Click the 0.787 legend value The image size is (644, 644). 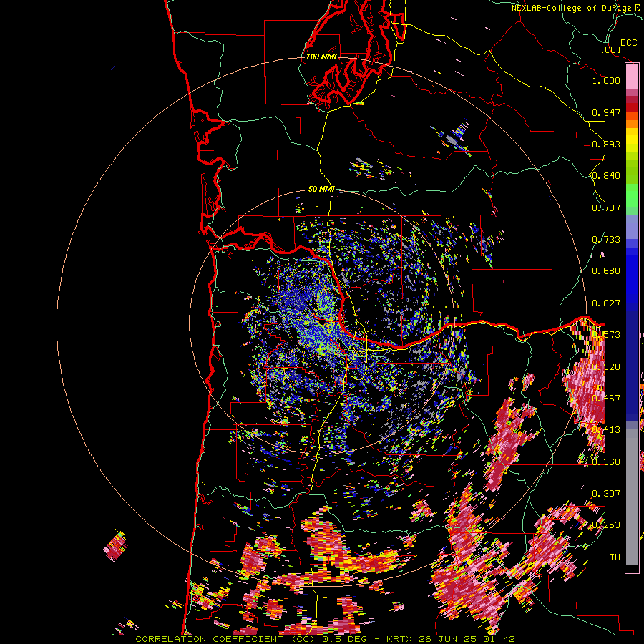(x=606, y=208)
